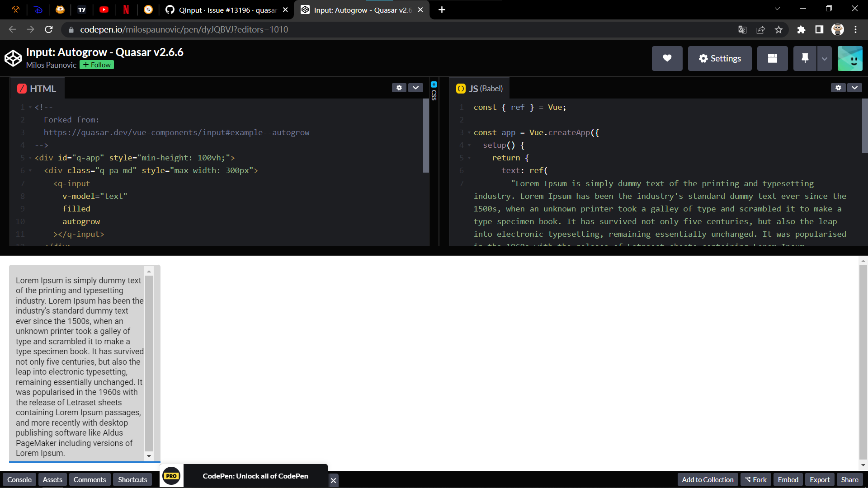Image resolution: width=868 pixels, height=488 pixels.
Task: Open JS editor settings gear
Action: (838, 88)
